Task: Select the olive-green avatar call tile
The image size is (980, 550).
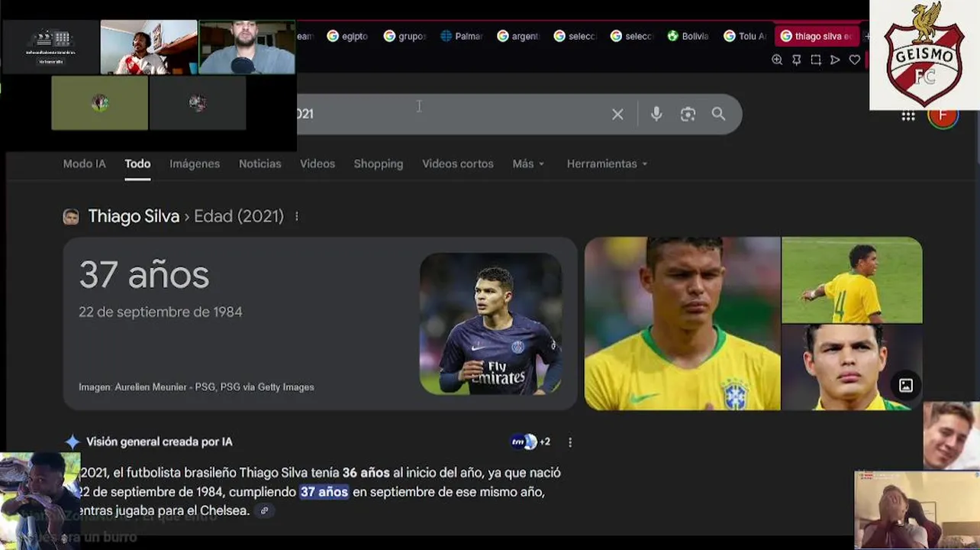Action: tap(100, 103)
